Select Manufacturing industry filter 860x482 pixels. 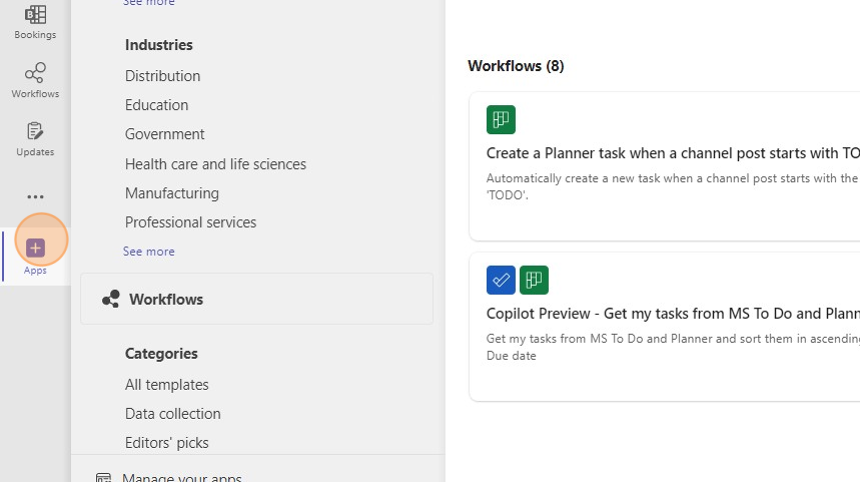(x=172, y=193)
